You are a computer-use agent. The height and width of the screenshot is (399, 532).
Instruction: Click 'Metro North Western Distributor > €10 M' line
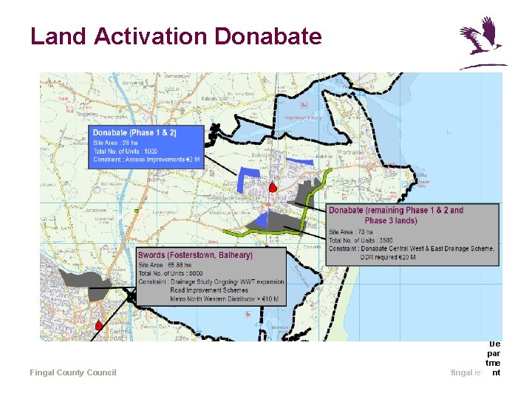(225, 299)
